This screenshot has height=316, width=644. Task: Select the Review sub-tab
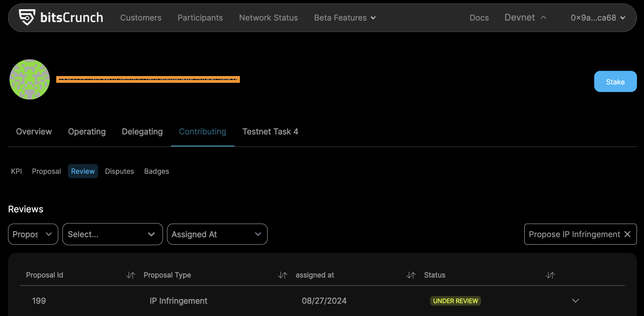83,171
